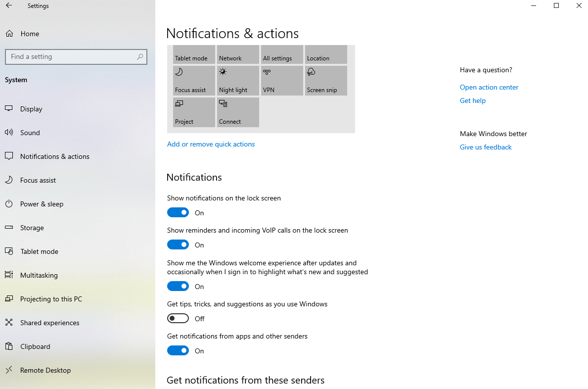Click Add or remove quick actions link
Screen dimensions: 588x389
[211, 144]
